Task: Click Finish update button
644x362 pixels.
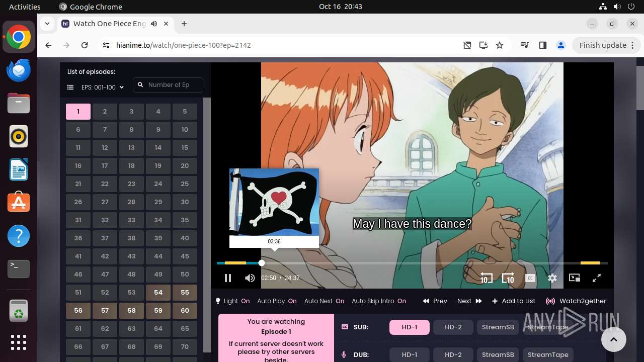Action: click(x=603, y=45)
